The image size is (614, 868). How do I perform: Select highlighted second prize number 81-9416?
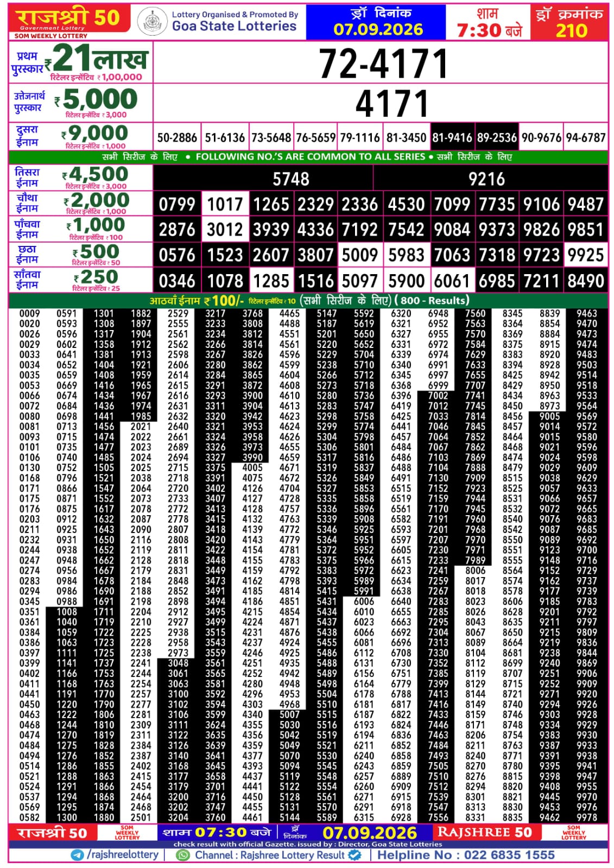[x=452, y=138]
